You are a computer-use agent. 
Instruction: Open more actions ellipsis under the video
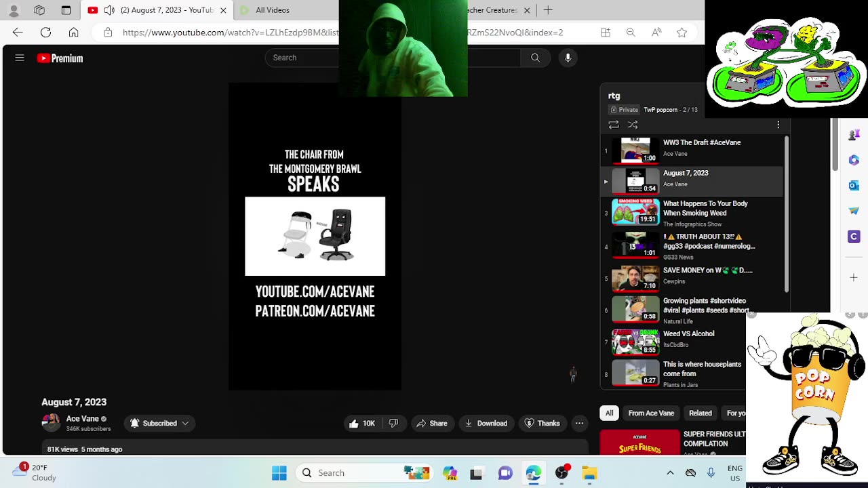pos(579,423)
